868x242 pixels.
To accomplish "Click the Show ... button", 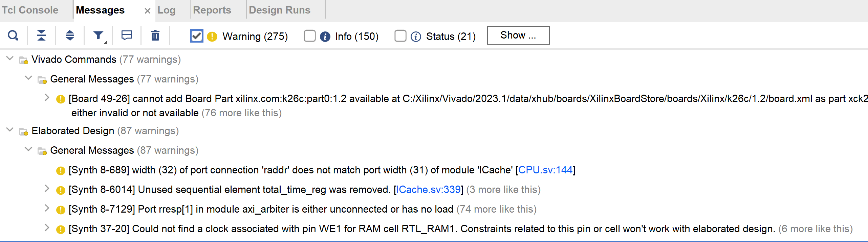I will 518,35.
